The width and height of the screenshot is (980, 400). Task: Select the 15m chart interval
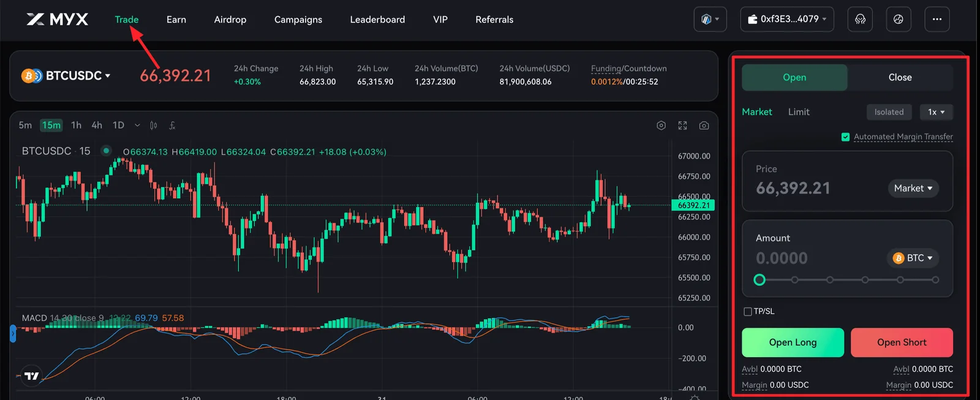[x=51, y=126]
